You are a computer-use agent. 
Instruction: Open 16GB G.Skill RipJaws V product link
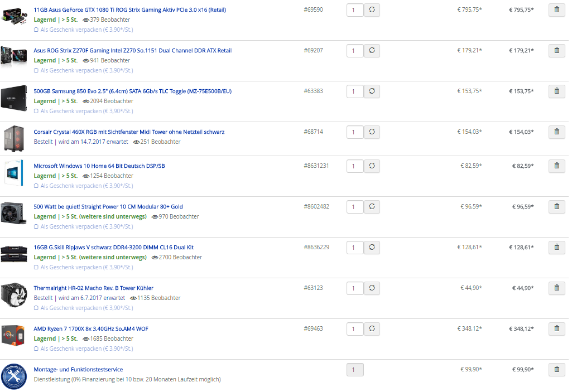113,248
